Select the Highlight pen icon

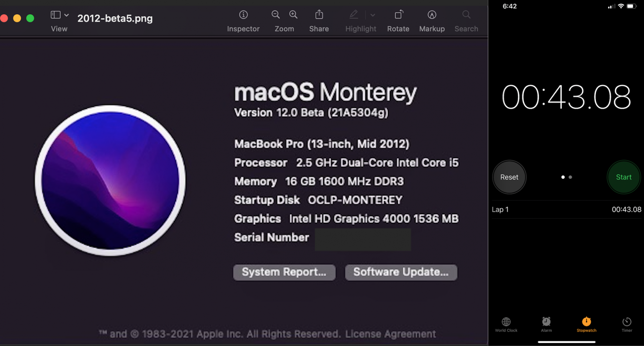tap(354, 15)
